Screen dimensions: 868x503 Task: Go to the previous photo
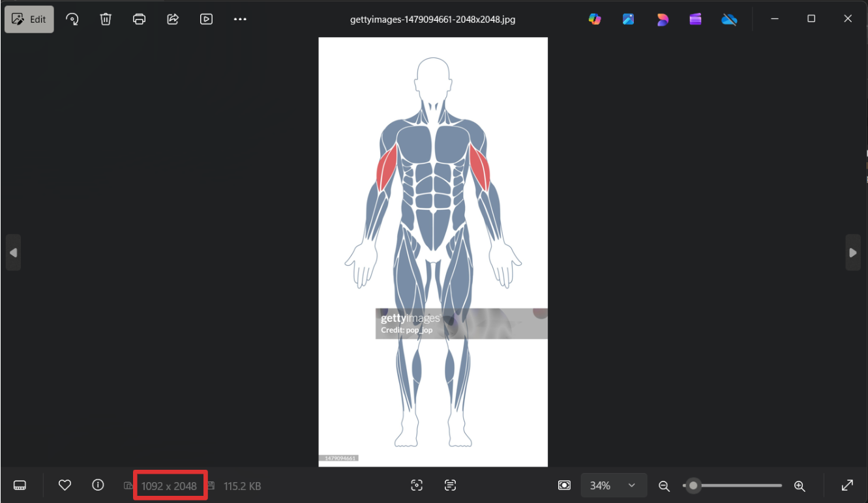pos(13,252)
